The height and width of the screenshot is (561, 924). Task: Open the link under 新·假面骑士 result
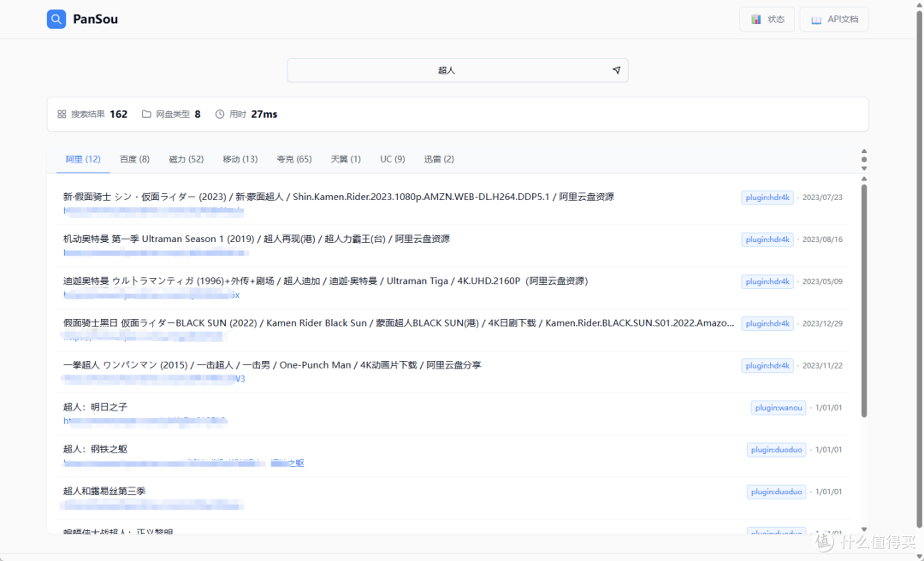pos(153,210)
